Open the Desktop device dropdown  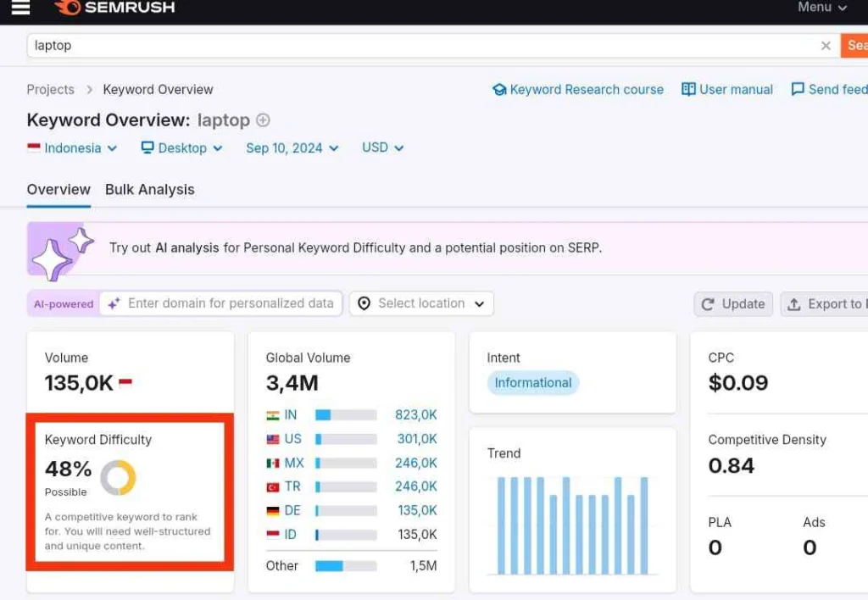point(181,147)
